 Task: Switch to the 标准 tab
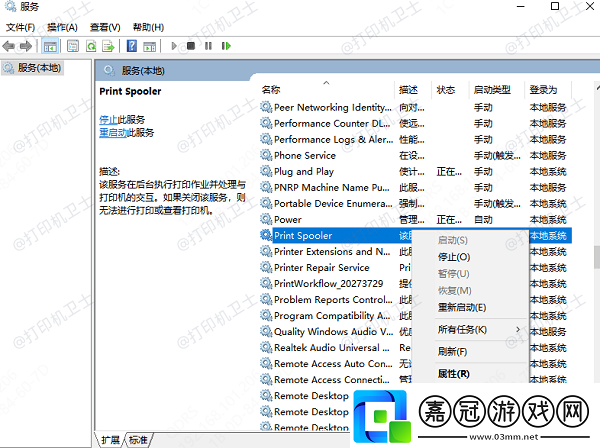coord(138,440)
